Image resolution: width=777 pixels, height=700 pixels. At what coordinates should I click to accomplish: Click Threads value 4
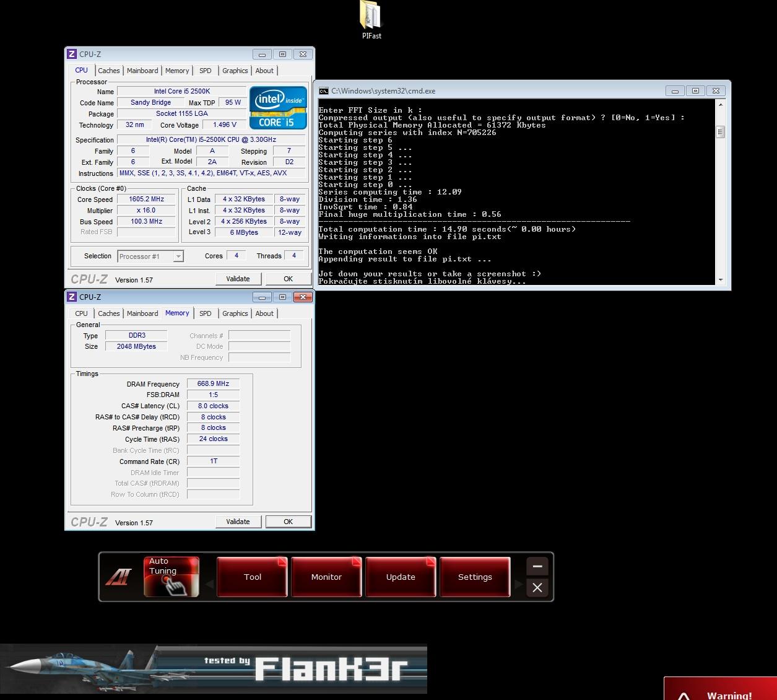coord(294,256)
